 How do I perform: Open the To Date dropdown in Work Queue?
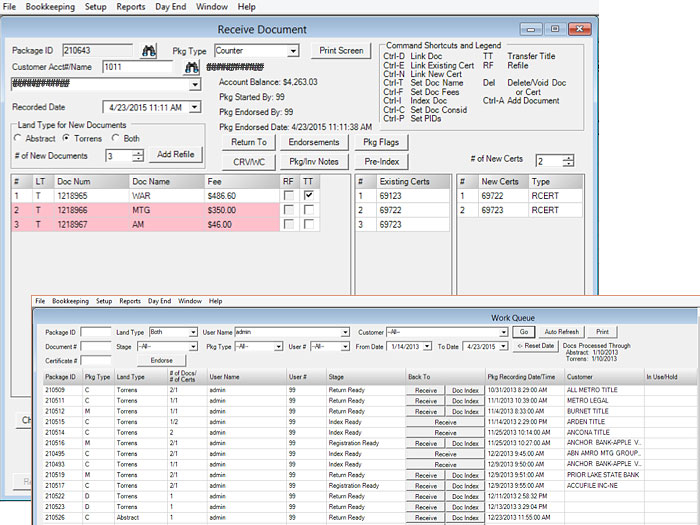point(504,346)
